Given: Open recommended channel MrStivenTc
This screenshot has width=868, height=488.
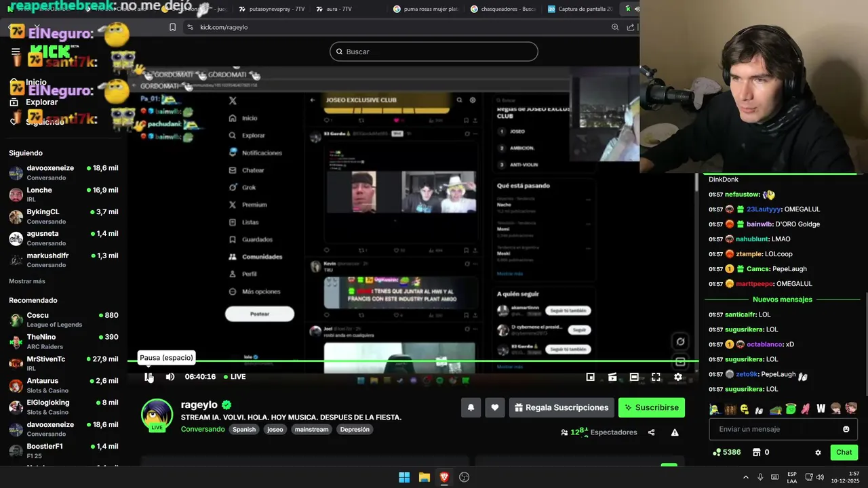Looking at the screenshot, I should click(64, 363).
